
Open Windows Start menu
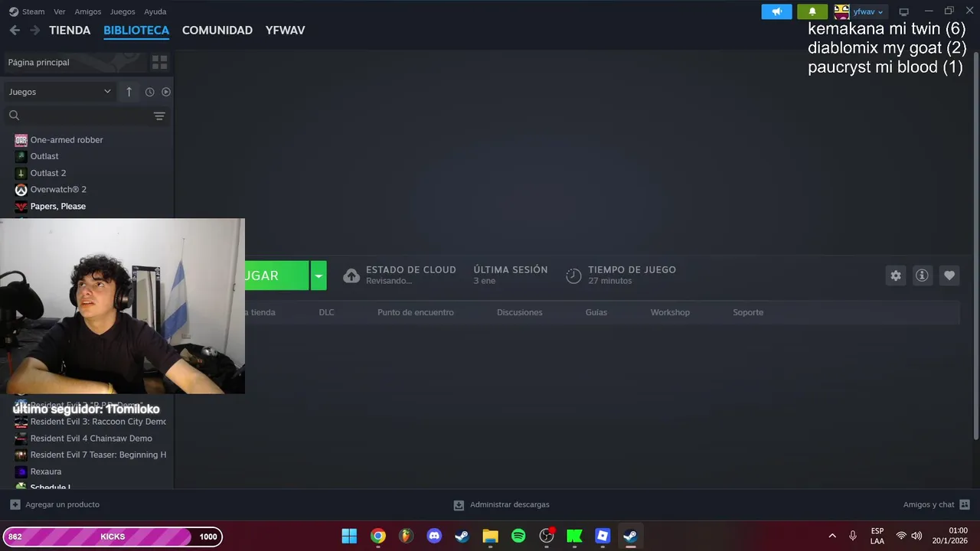(349, 536)
